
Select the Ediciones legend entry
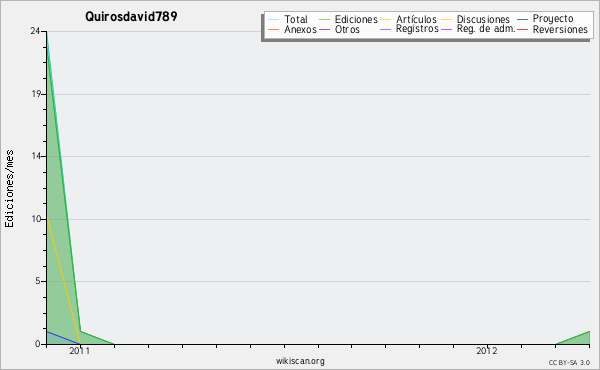pos(356,19)
